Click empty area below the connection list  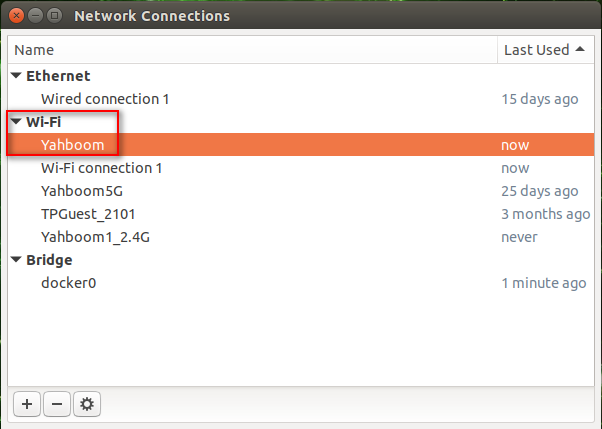tap(301, 340)
